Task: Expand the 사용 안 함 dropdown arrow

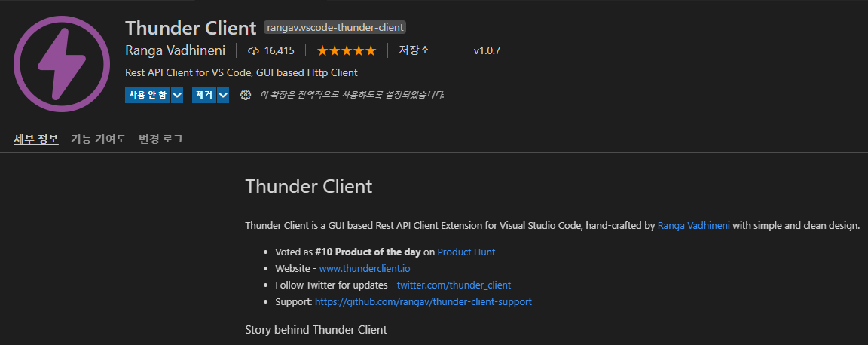Action: tap(177, 95)
